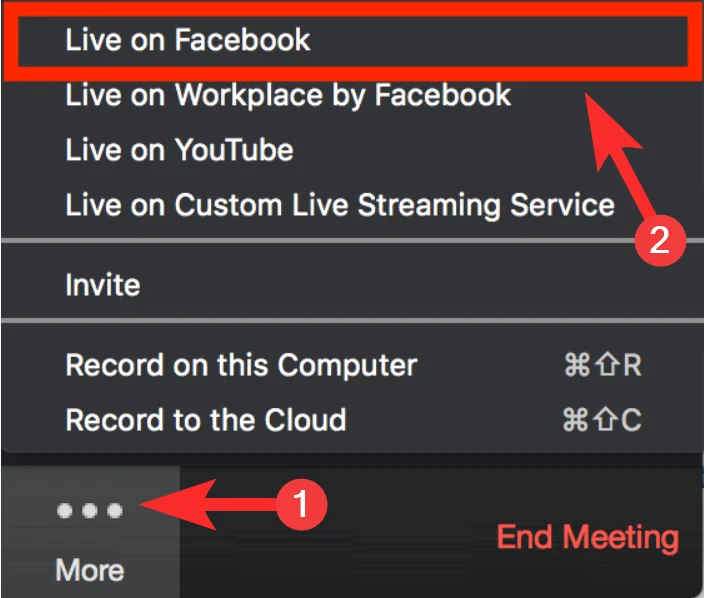Click the red badge numbered 2
Screen dimensions: 704x598
pyautogui.click(x=659, y=241)
